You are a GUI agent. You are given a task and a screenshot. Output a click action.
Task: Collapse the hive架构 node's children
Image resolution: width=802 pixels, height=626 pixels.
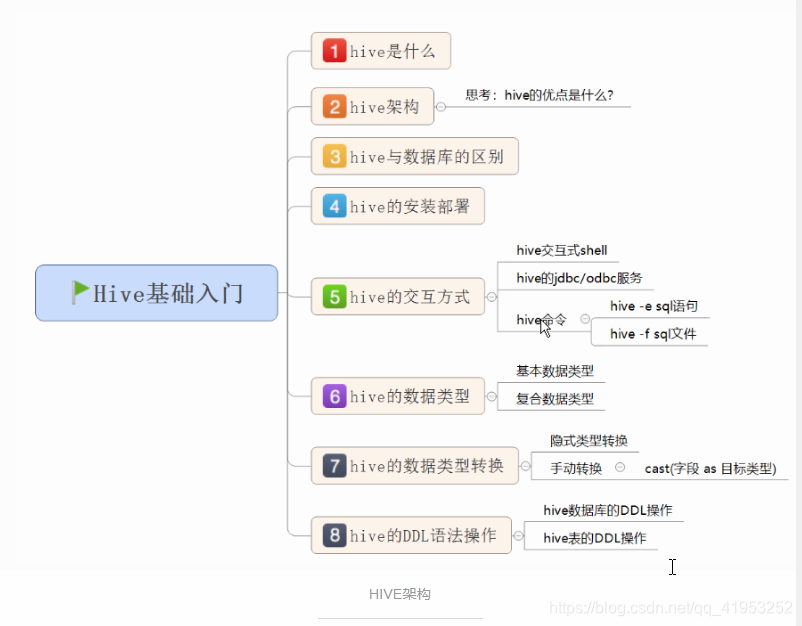(x=441, y=107)
